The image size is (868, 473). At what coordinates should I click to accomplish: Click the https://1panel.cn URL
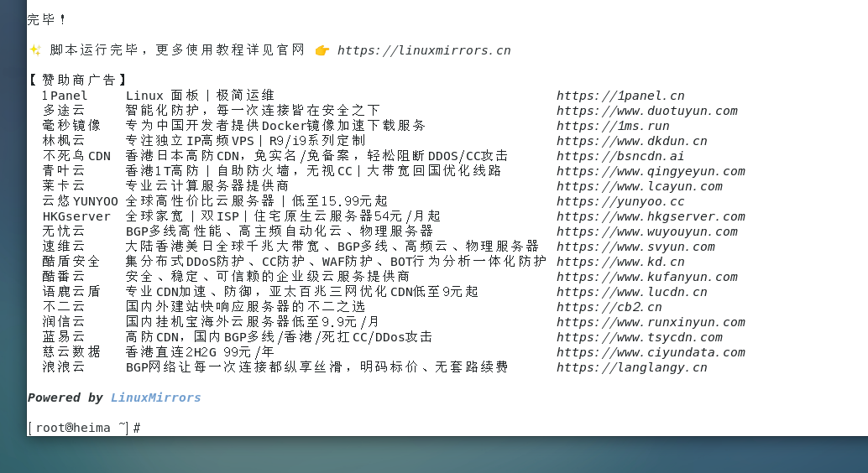point(620,96)
